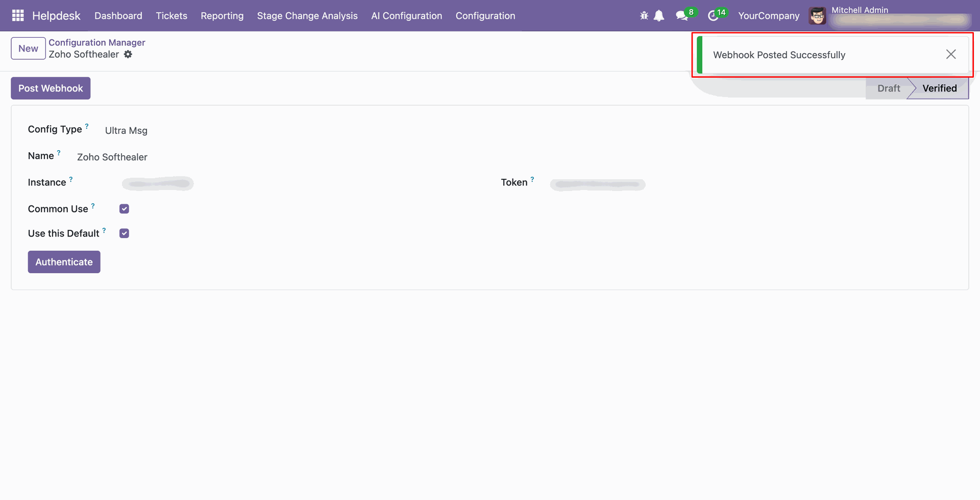Click the New button
980x500 pixels.
click(x=28, y=49)
